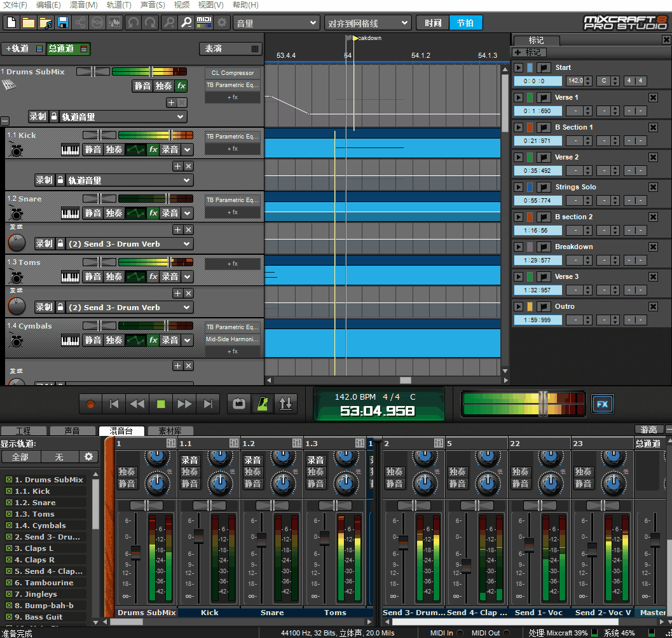672x638 pixels.
Task: Toggle the loop playback icon
Action: point(239,404)
